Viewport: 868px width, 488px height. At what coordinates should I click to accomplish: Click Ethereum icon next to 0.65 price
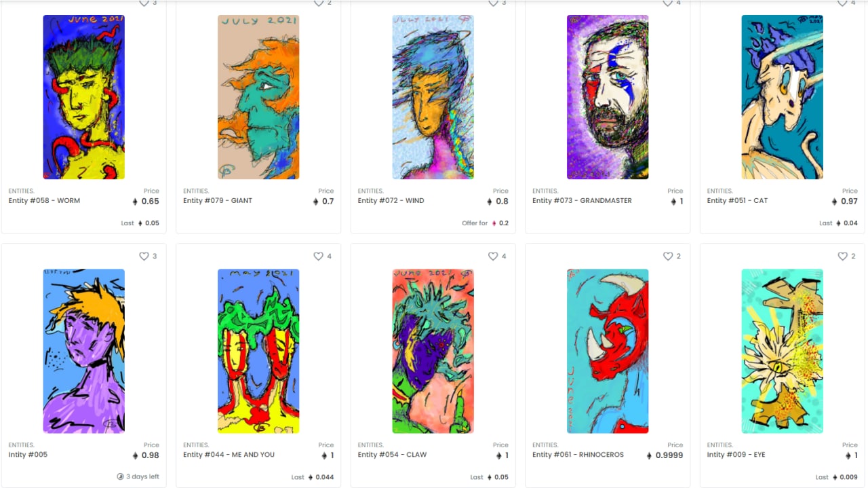click(x=134, y=202)
